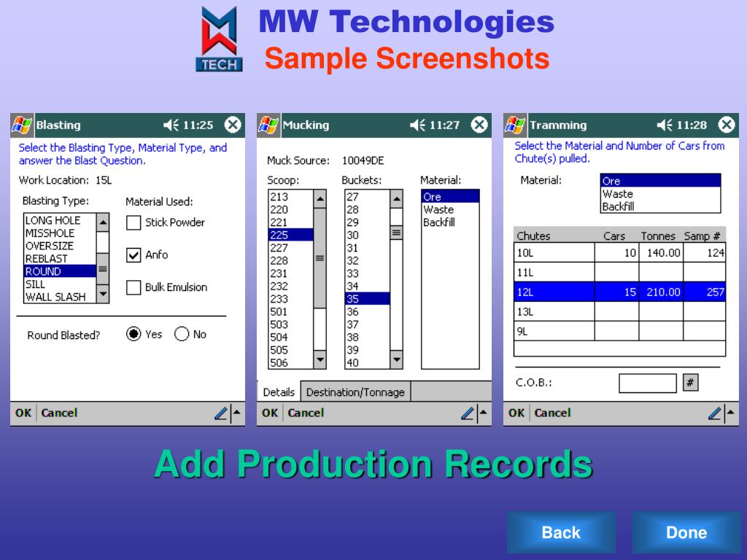747x560 pixels.
Task: Select OVERSIZE blasting type
Action: [x=60, y=246]
